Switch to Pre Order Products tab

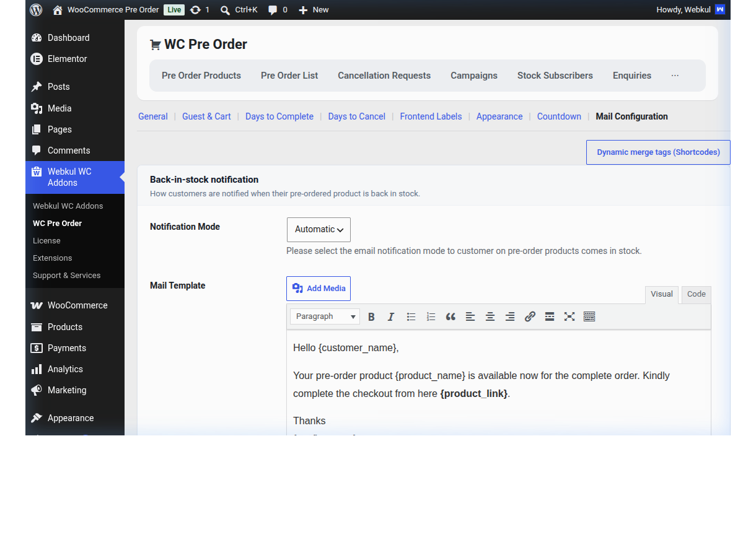point(201,76)
